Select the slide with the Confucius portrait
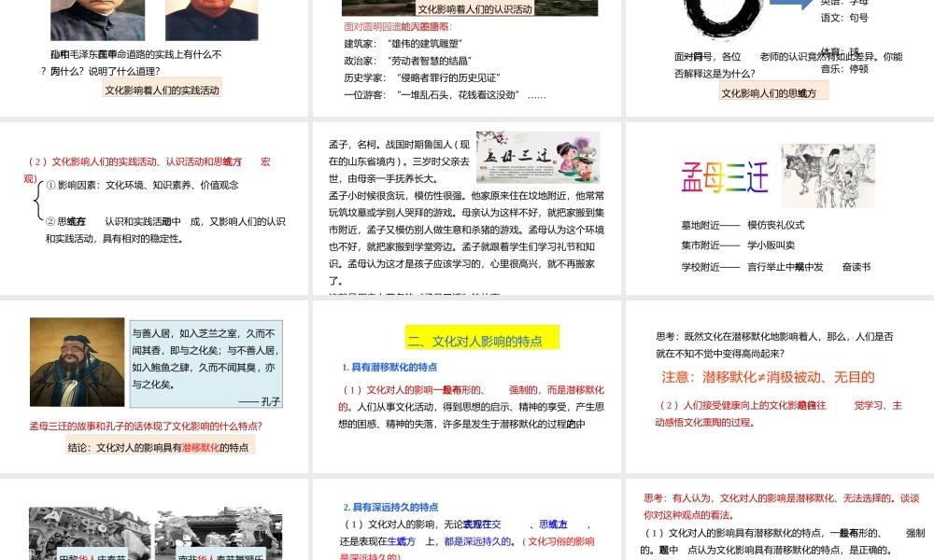Screen dimensions: 934x560 click(x=154, y=386)
